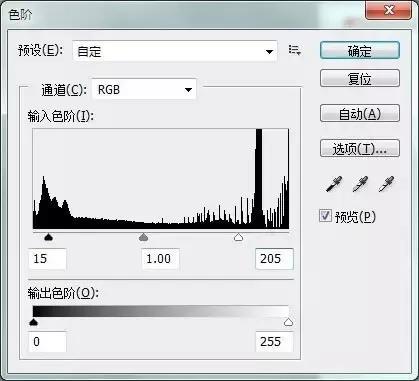Click the output black slider handle

pos(33,322)
